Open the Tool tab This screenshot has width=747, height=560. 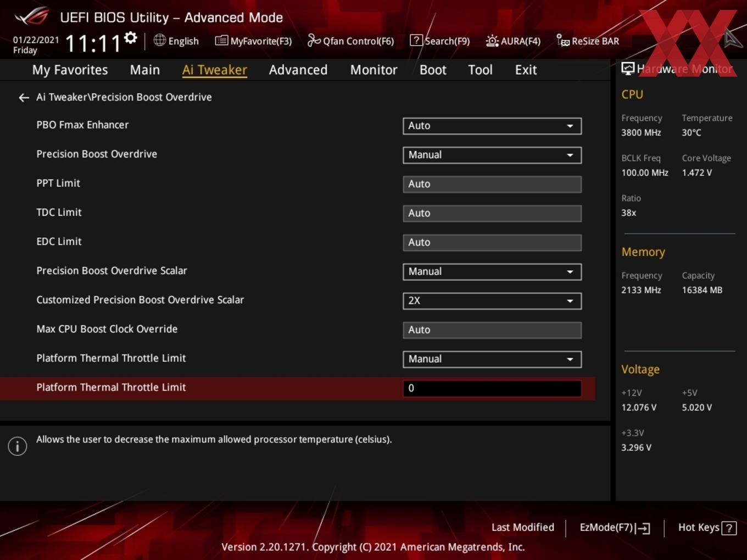pyautogui.click(x=480, y=70)
